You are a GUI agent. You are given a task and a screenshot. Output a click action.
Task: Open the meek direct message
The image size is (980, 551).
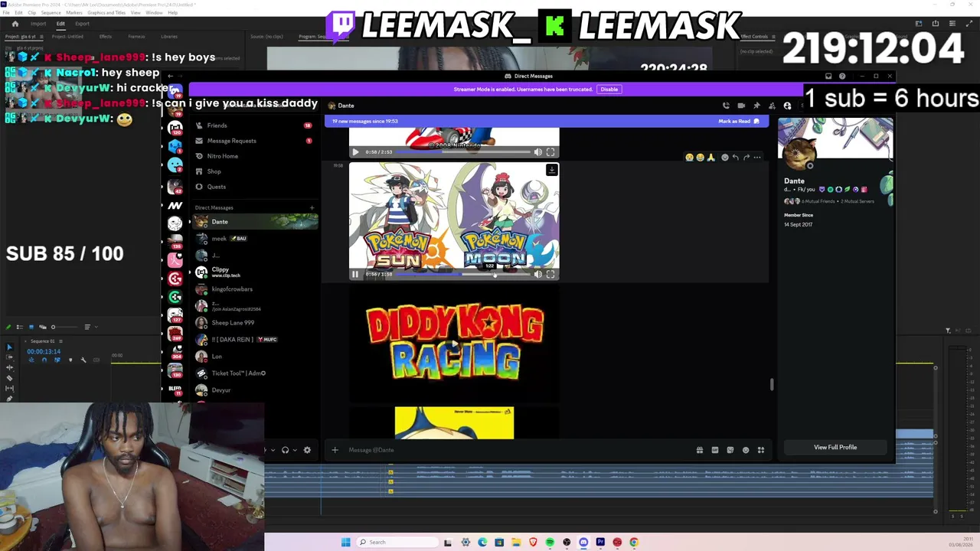(x=255, y=239)
